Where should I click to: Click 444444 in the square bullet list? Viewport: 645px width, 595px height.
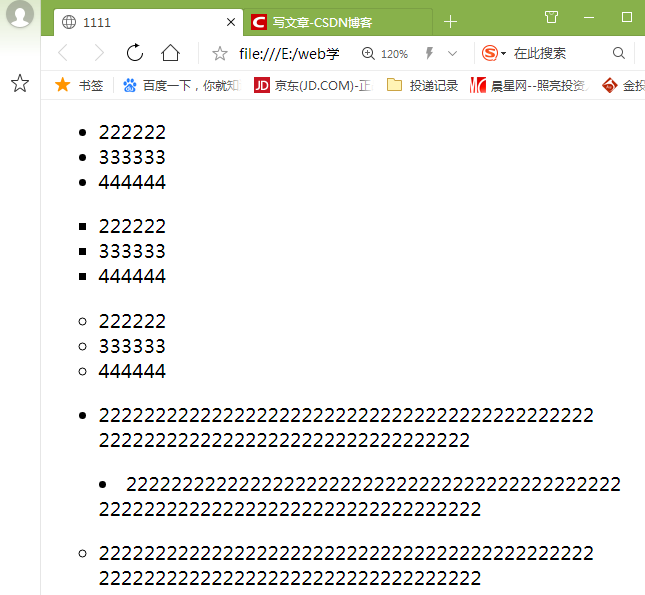click(x=132, y=276)
